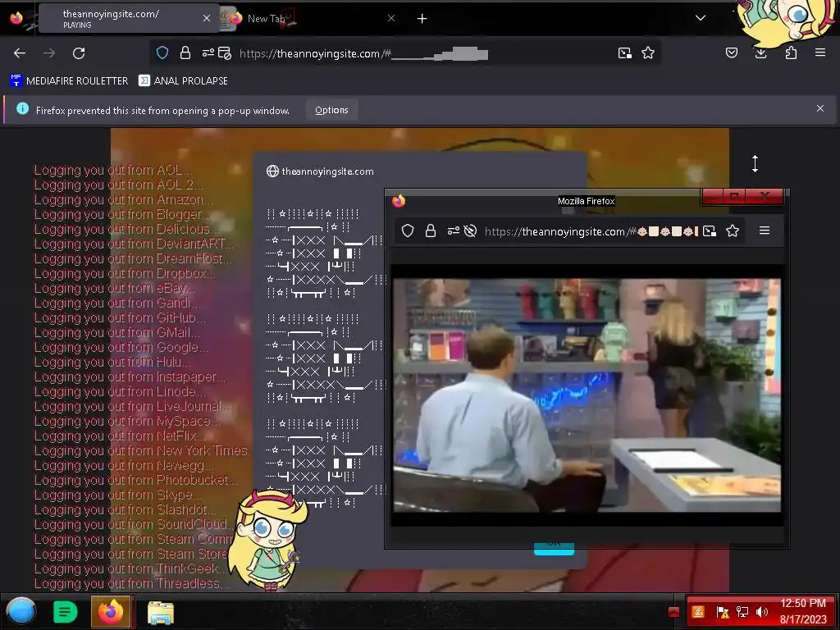Click Options on the pop-up blocked bar
Viewport: 840px width, 630px height.
[x=331, y=110]
